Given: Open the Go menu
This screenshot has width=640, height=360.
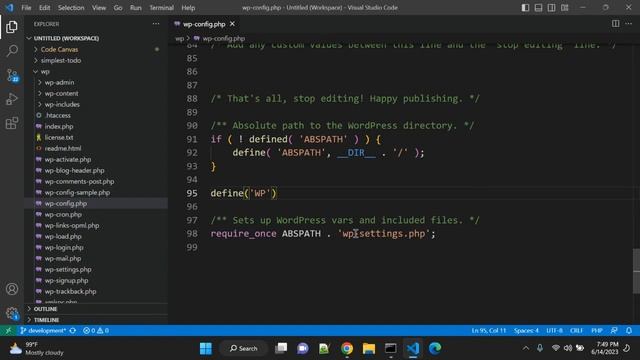Looking at the screenshot, I should tap(118, 8).
